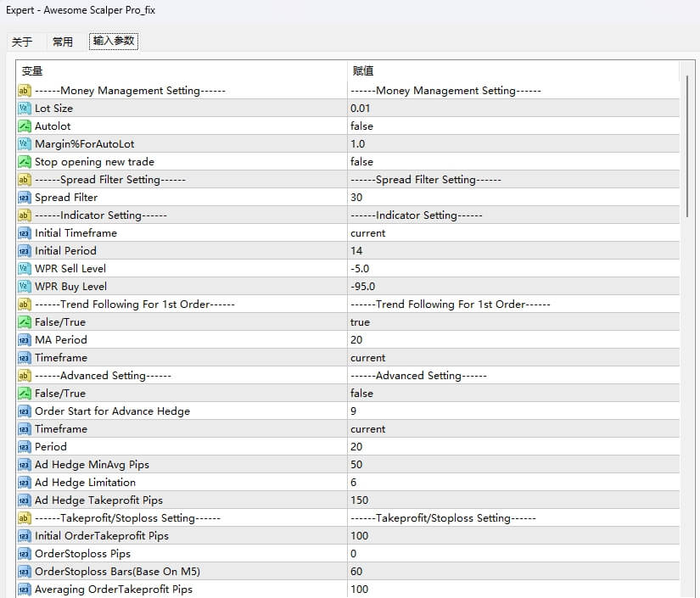This screenshot has height=598, width=700.
Task: Select the Initial Period value 14
Action: click(356, 251)
